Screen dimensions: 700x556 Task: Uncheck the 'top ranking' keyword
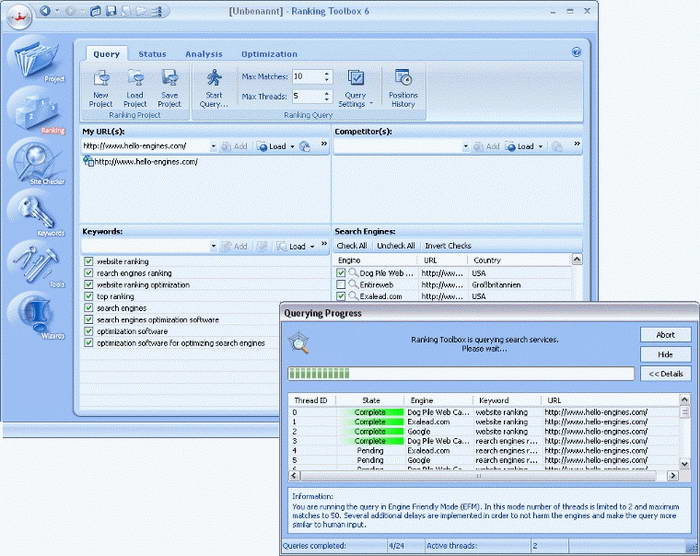pos(88,296)
